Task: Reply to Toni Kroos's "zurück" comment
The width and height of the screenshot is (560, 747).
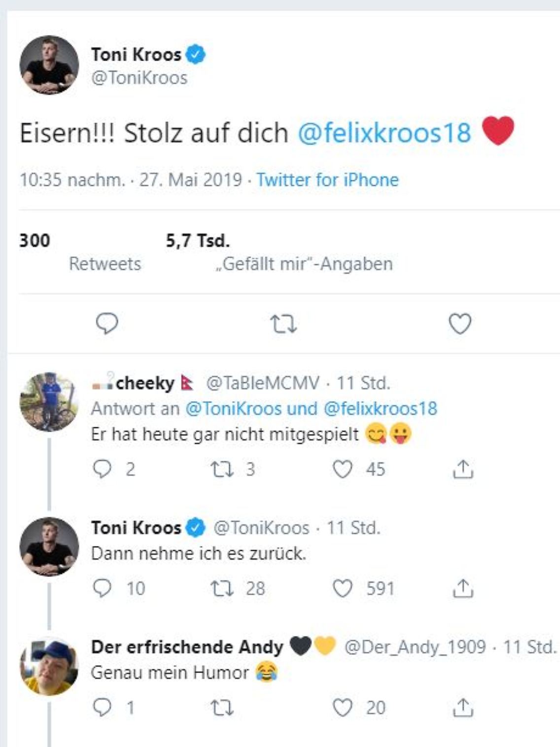Action: (102, 588)
